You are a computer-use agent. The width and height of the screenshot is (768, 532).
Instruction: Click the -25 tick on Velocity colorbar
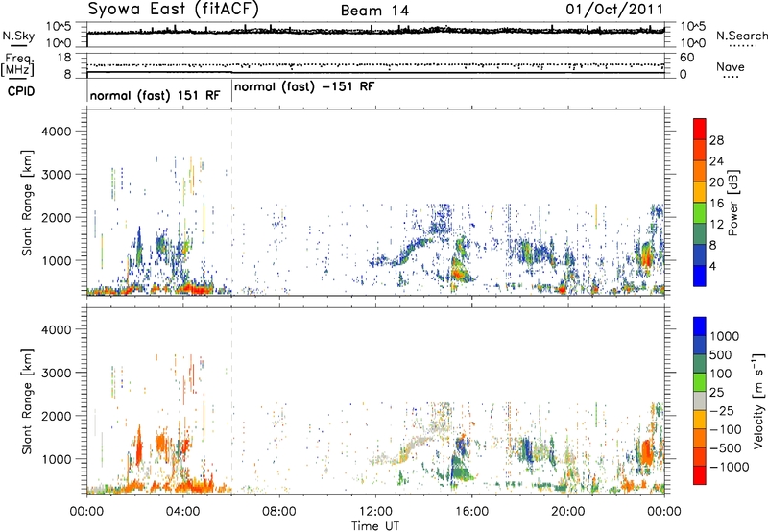pyautogui.click(x=722, y=411)
